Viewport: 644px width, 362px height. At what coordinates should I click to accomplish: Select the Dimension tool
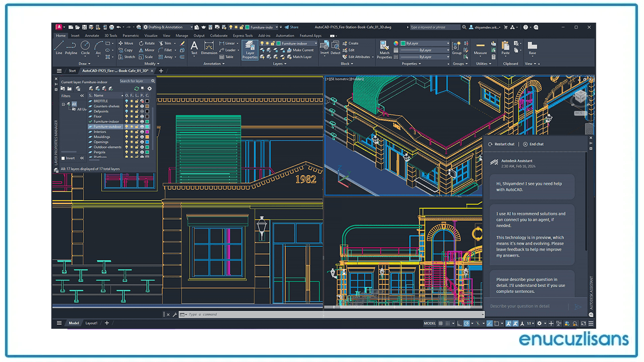coord(209,48)
